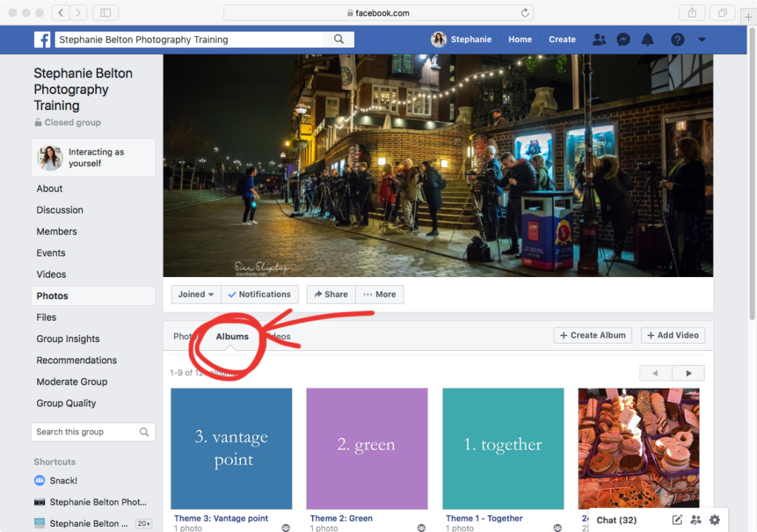This screenshot has width=757, height=532.
Task: Click Safari back arrow
Action: (61, 13)
